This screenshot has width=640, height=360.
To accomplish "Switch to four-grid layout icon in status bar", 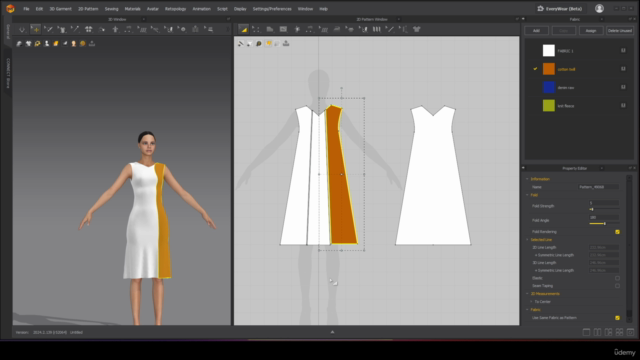I will tap(620, 332).
